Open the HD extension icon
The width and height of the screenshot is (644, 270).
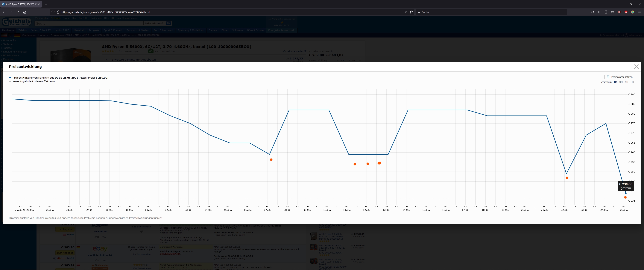pyautogui.click(x=619, y=12)
